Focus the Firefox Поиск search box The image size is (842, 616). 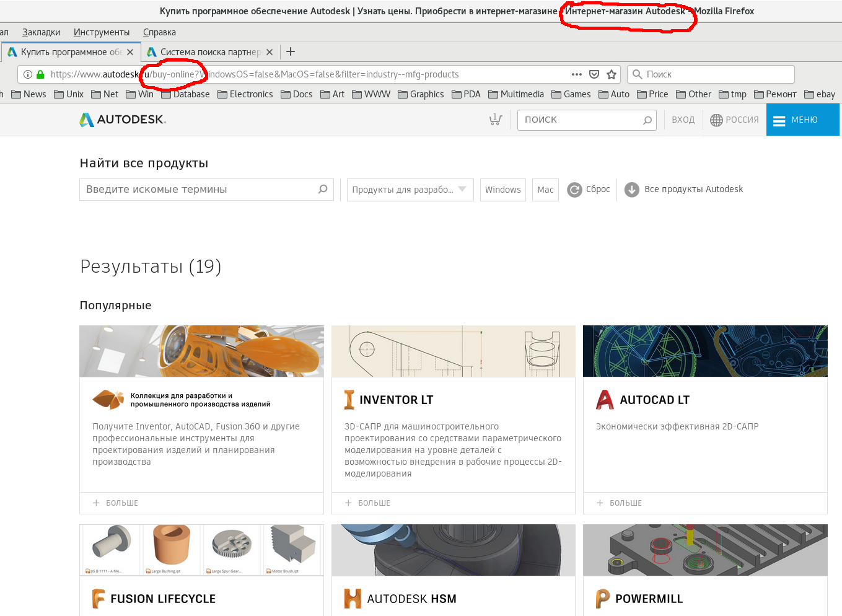pyautogui.click(x=711, y=74)
